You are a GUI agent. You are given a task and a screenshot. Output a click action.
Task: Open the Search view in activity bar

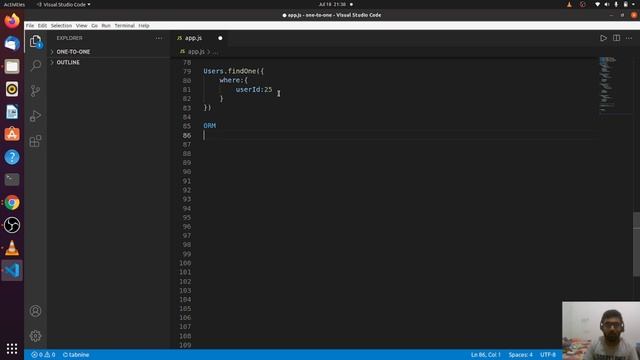coord(36,66)
